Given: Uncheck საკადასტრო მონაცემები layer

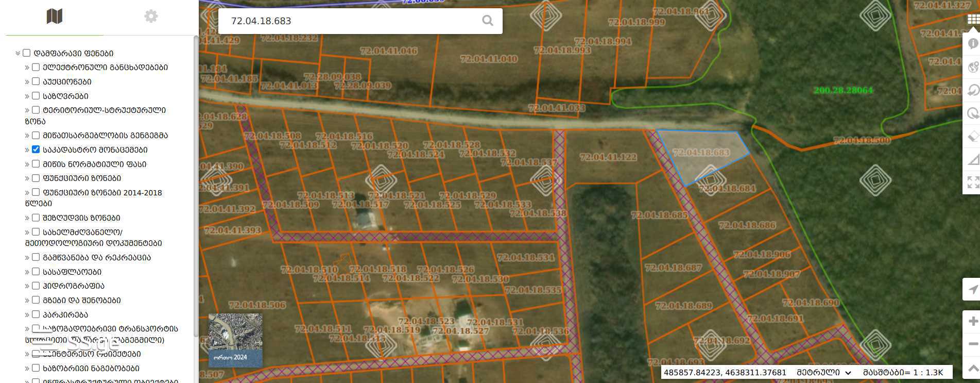Looking at the screenshot, I should [36, 149].
